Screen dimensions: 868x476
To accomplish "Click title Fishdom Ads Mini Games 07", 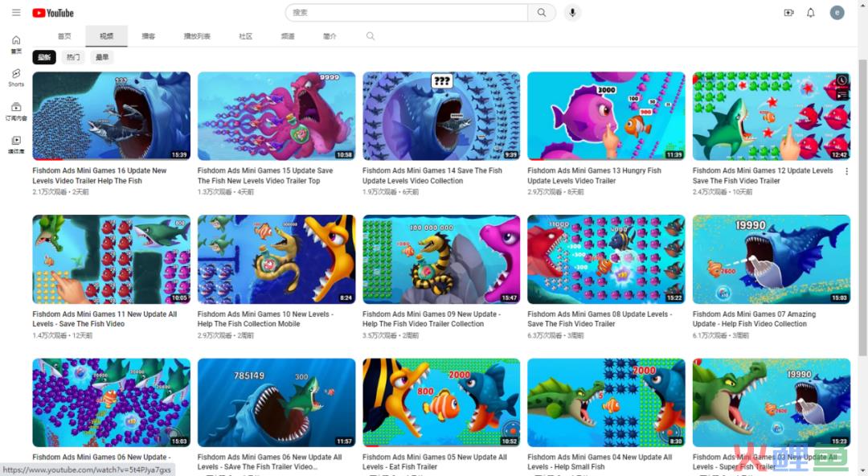I will (x=754, y=318).
